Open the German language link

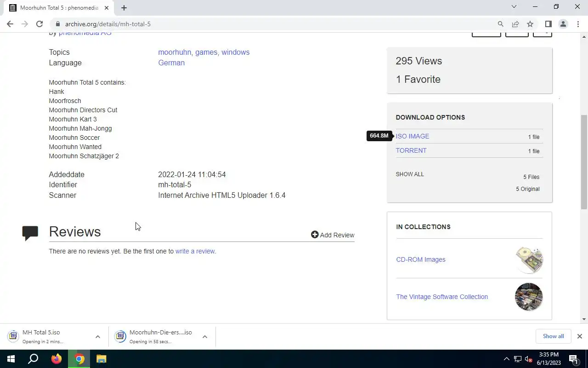tap(171, 63)
